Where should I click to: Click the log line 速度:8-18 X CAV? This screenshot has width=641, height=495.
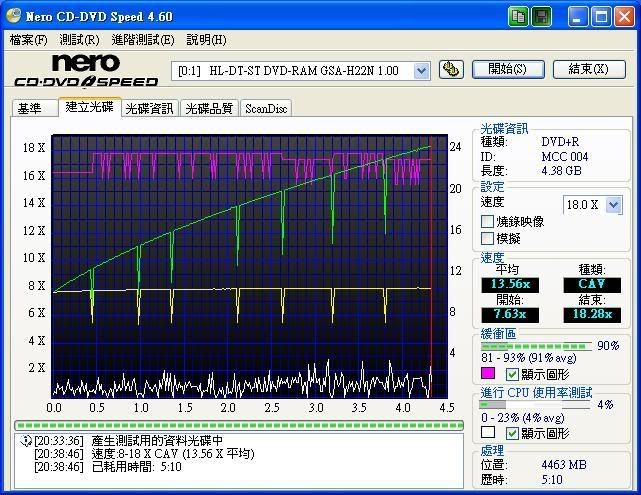173,454
